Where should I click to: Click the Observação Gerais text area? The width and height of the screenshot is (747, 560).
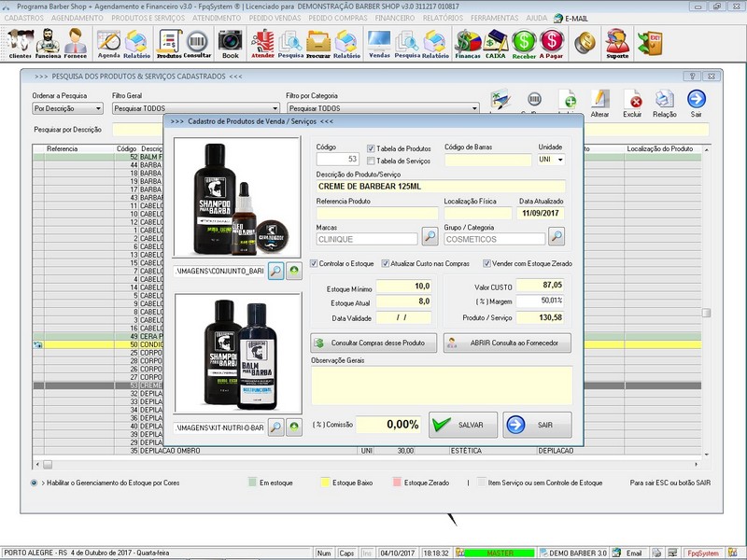[x=442, y=385]
